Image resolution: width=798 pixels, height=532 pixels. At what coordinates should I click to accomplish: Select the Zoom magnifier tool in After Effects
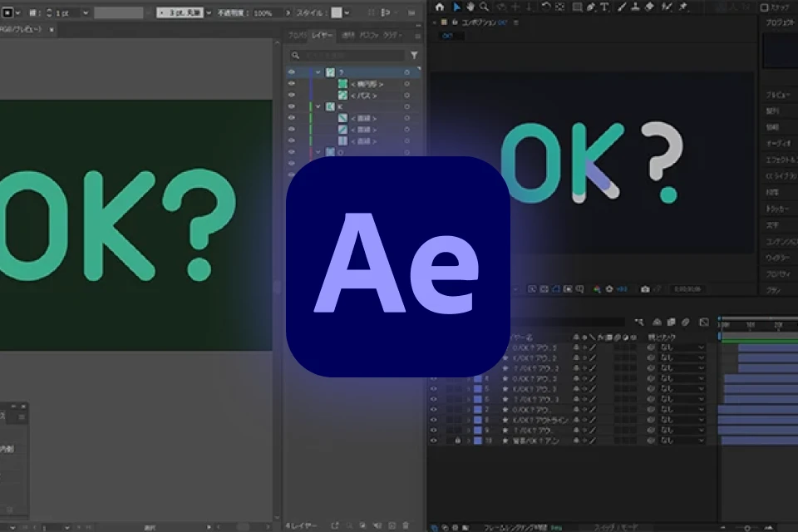click(484, 7)
